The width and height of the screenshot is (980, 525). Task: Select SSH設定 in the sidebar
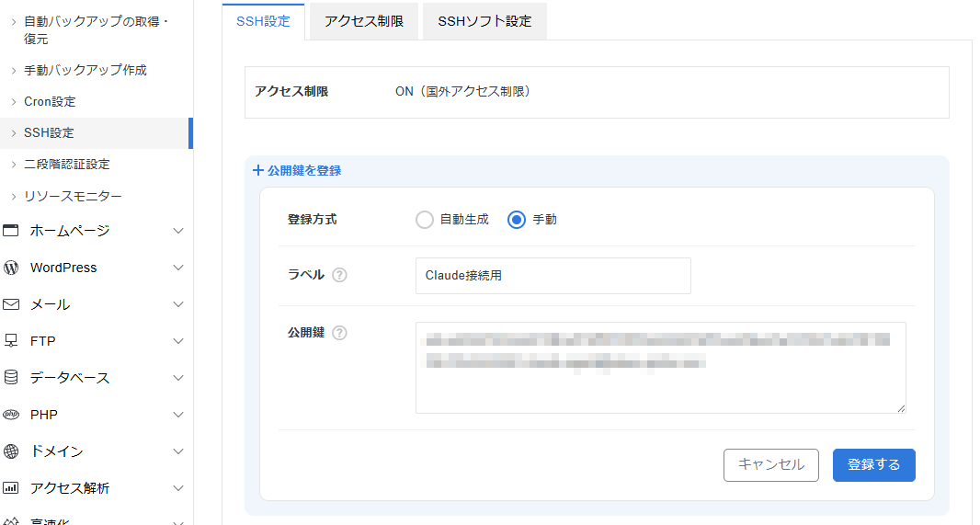pos(97,133)
